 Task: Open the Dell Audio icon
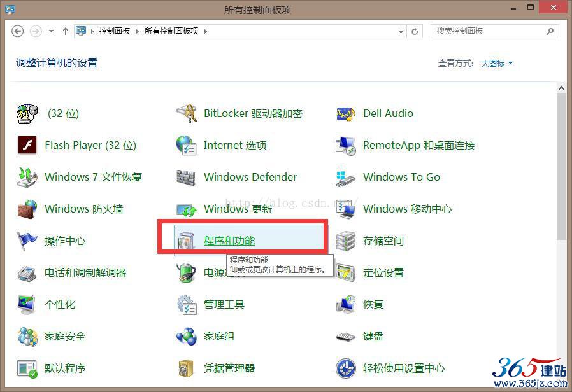(345, 114)
